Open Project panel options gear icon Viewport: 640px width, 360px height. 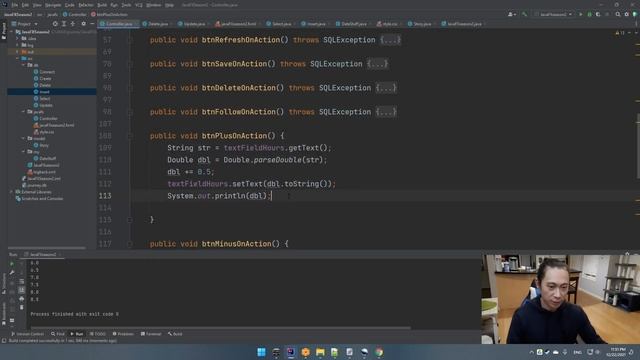tap(83, 24)
